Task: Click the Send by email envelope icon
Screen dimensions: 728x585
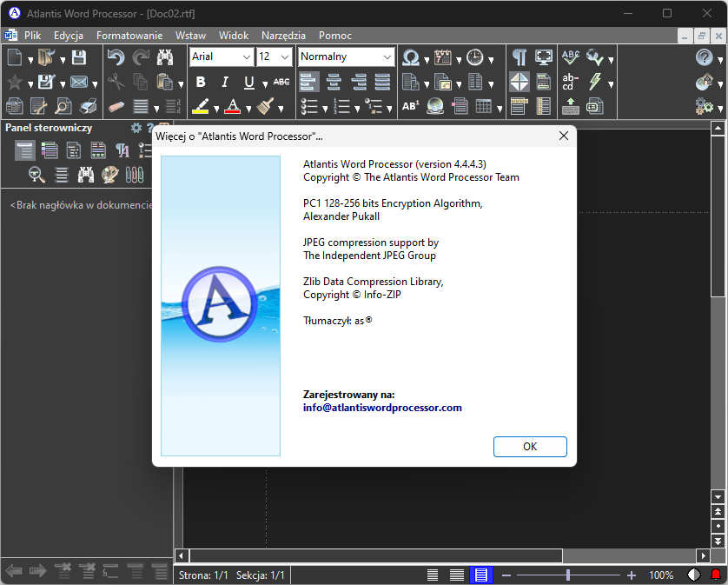Action: 79,83
